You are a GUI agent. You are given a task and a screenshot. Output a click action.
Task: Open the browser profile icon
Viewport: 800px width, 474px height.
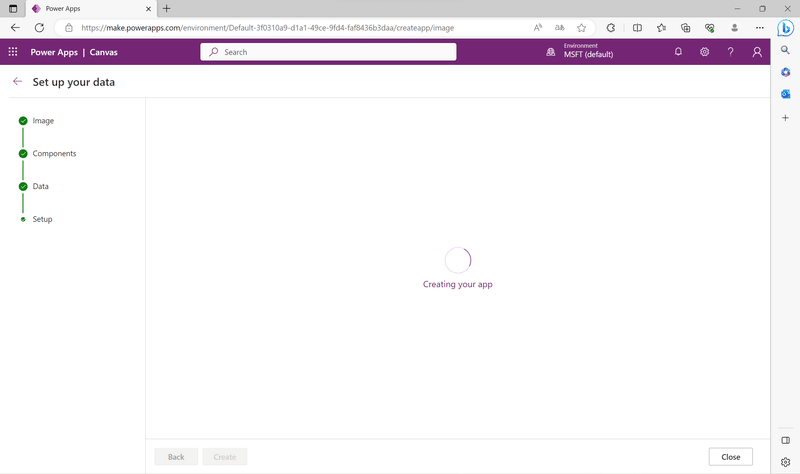pos(734,28)
